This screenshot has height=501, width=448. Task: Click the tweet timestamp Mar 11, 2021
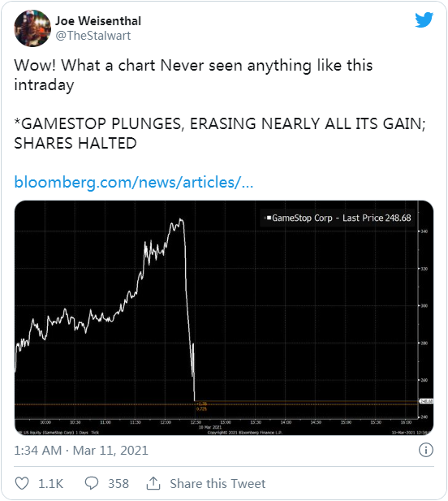[x=81, y=450]
